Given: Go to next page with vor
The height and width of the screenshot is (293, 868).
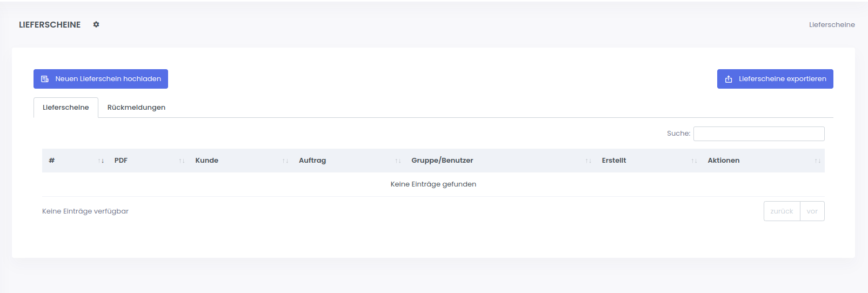Looking at the screenshot, I should (x=812, y=211).
